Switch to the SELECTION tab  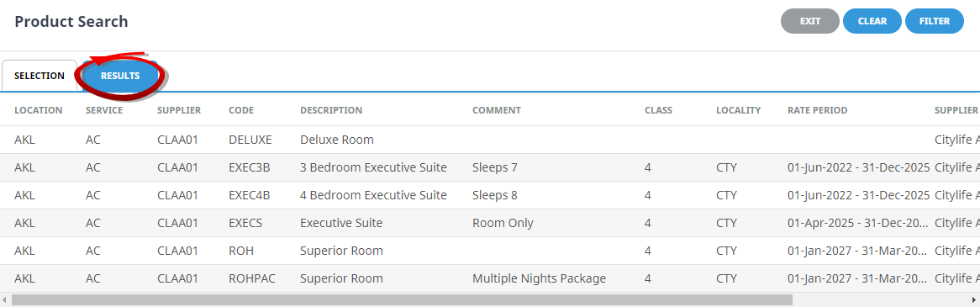click(x=40, y=76)
